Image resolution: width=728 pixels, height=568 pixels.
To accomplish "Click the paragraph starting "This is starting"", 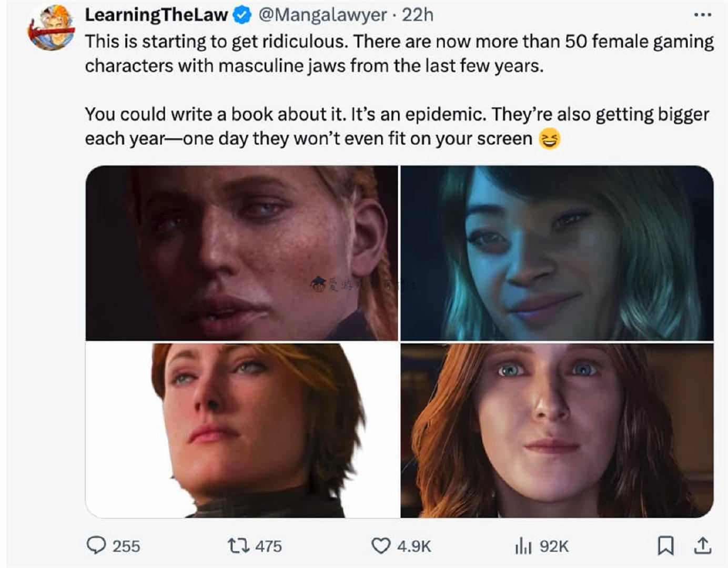I will (x=399, y=53).
